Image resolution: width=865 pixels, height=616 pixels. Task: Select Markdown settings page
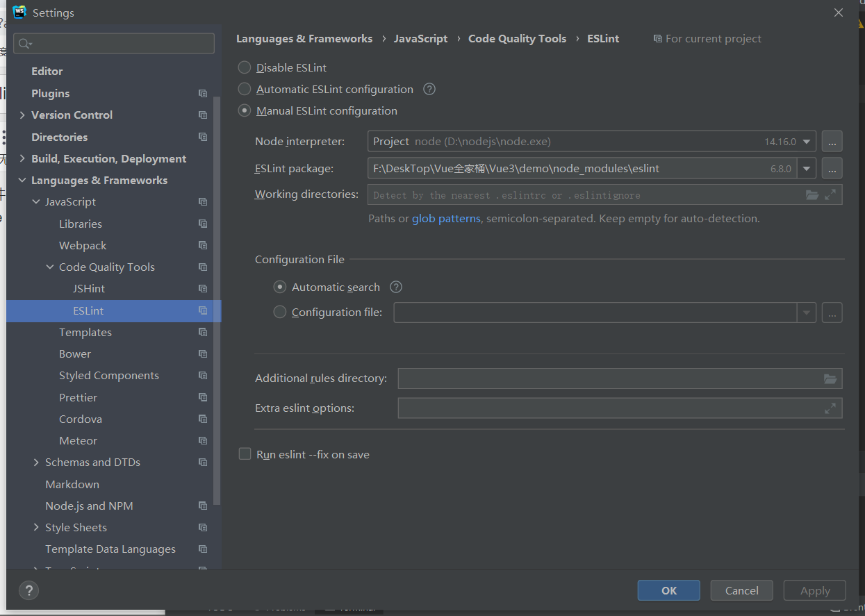coord(72,484)
